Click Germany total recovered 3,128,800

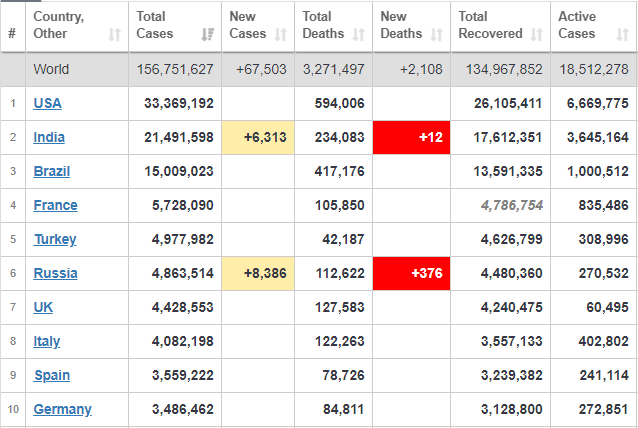(x=512, y=409)
